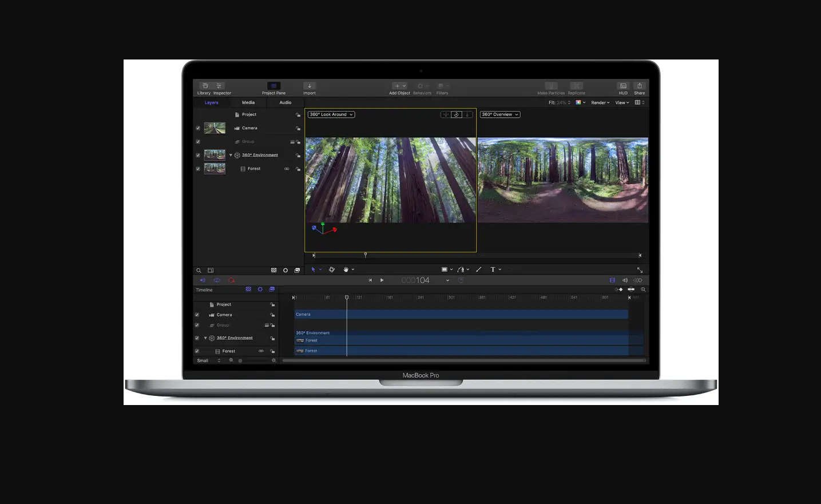Image resolution: width=821 pixels, height=504 pixels.
Task: Click the Project Pane icon
Action: click(273, 86)
